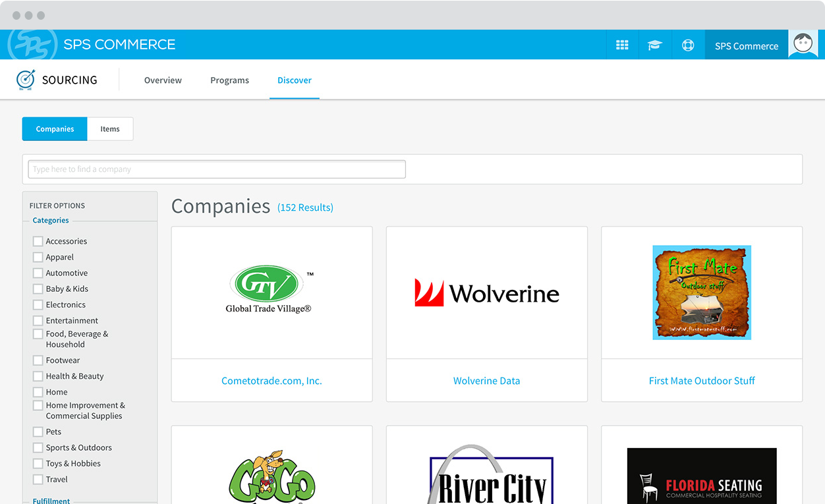Click the user avatar in the top corner

point(803,43)
